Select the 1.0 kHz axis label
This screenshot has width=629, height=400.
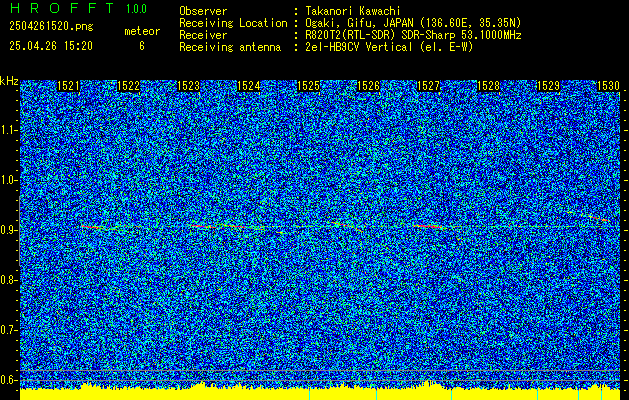click(7, 181)
